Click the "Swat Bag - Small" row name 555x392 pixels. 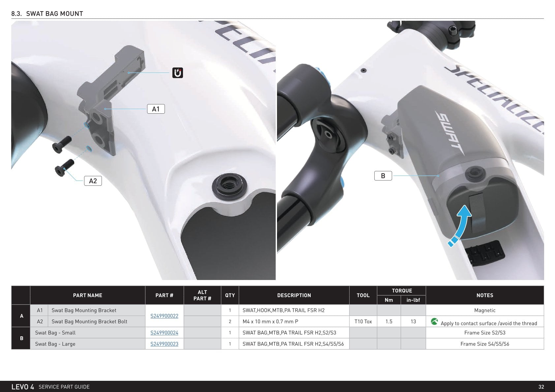(55, 333)
